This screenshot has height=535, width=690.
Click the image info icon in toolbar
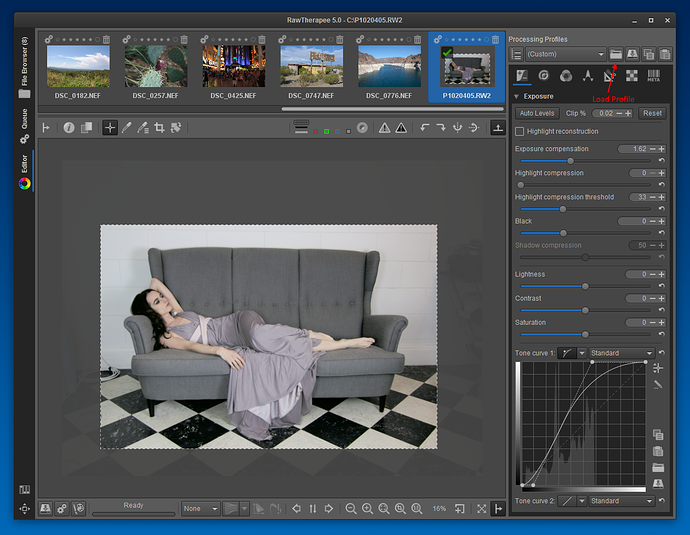(69, 128)
